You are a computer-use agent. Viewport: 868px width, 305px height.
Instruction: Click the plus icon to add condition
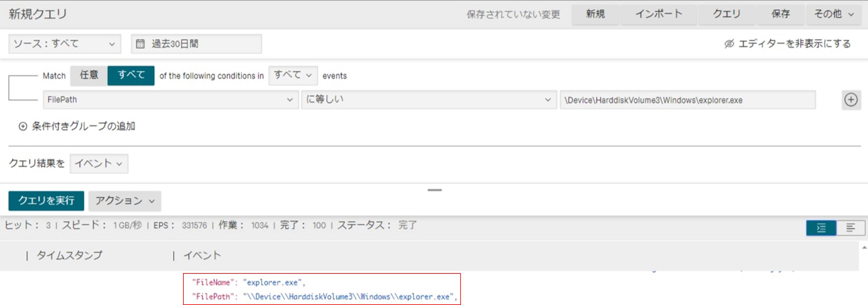(851, 100)
